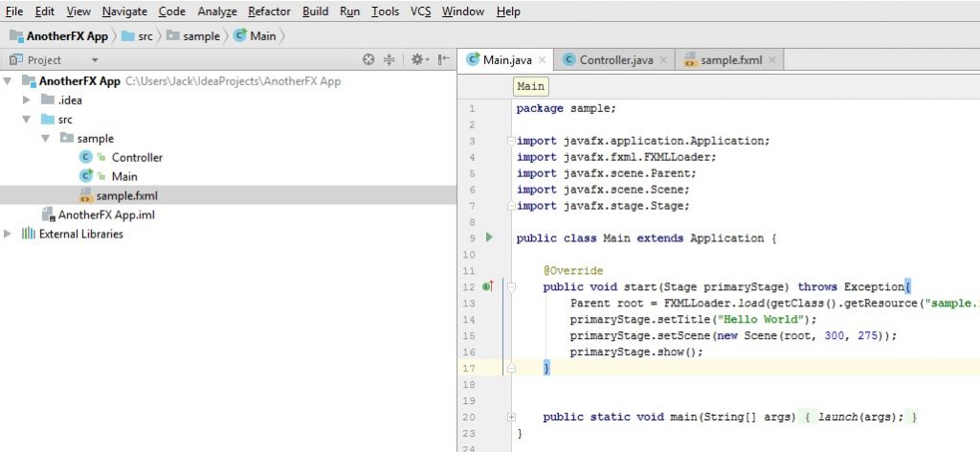Select the Controller class in project tree

pos(137,157)
